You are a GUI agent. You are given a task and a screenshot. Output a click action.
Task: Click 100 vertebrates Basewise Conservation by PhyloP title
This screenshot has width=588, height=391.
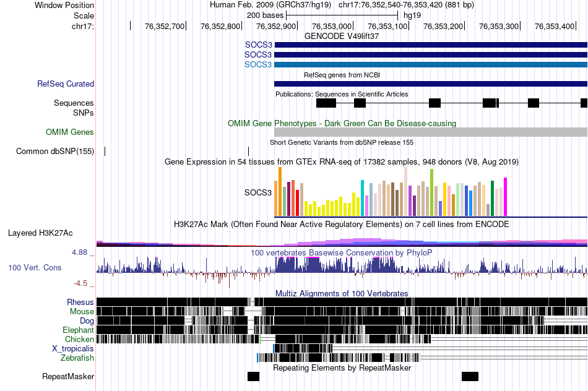(x=342, y=252)
